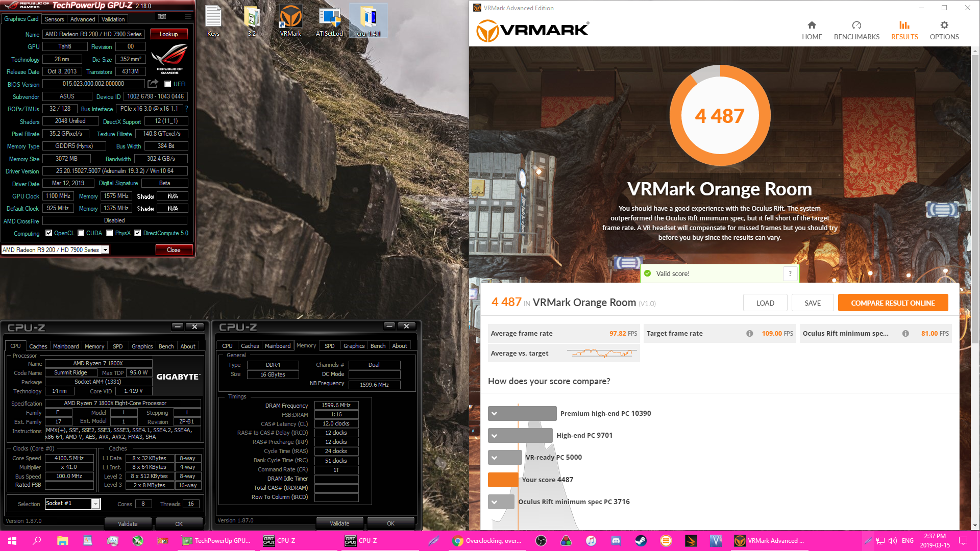Click the BIOS export share icon
The image size is (980, 551).
[153, 84]
